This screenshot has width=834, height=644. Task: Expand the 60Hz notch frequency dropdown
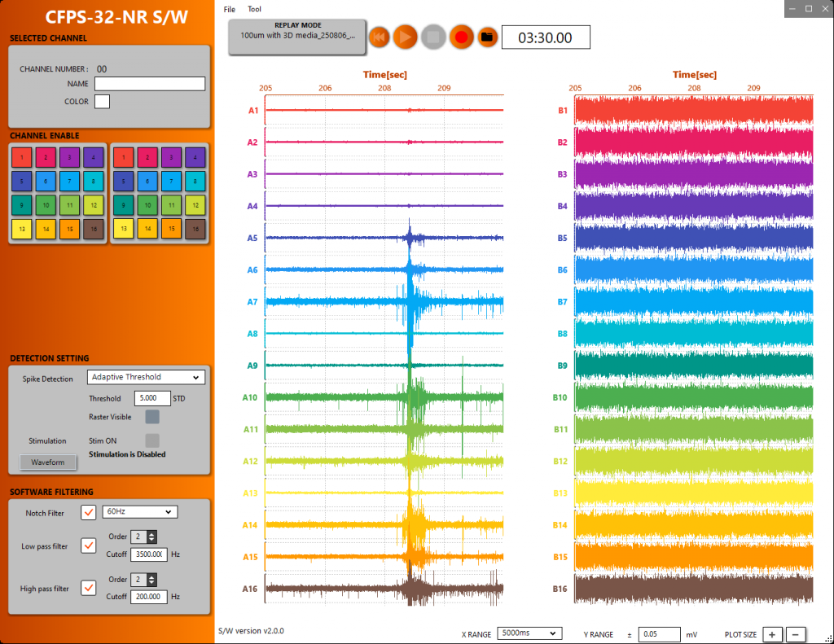point(140,511)
